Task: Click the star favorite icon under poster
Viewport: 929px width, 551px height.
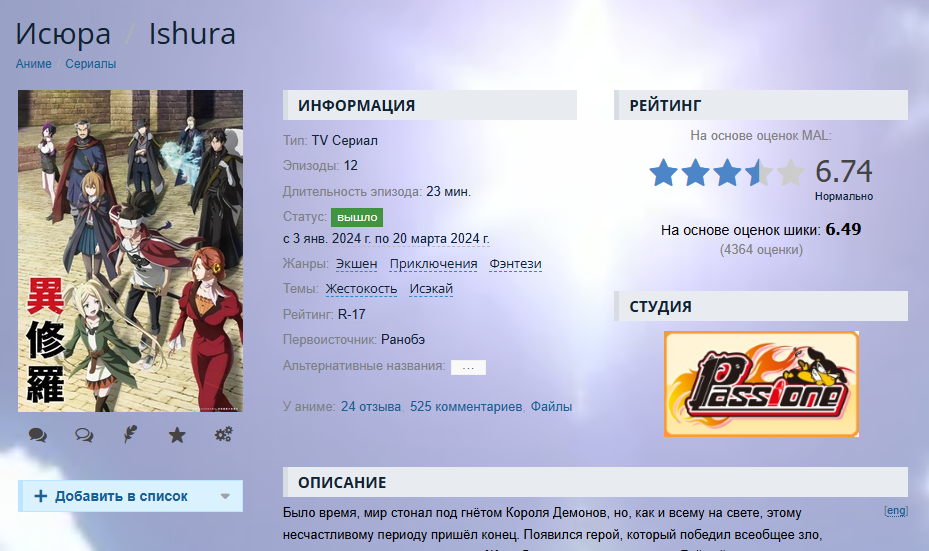Action: [x=177, y=435]
